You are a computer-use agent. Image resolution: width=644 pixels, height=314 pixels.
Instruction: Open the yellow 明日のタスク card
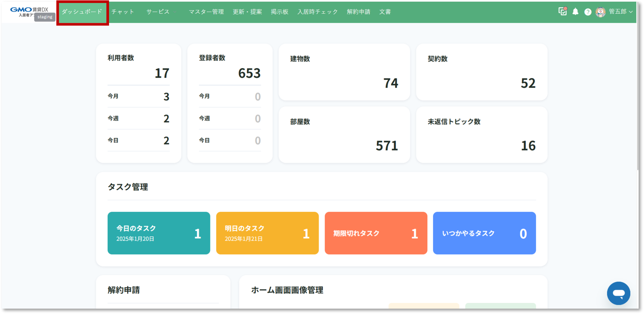(x=267, y=233)
